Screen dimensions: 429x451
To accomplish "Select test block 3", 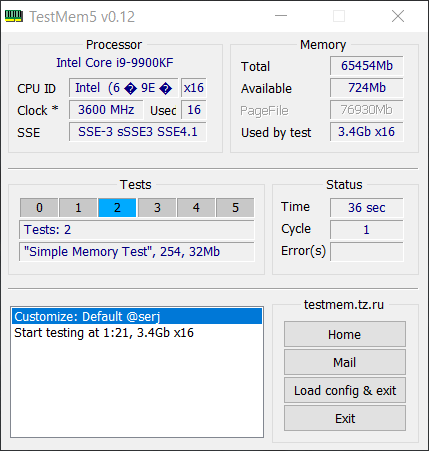I will [157, 208].
